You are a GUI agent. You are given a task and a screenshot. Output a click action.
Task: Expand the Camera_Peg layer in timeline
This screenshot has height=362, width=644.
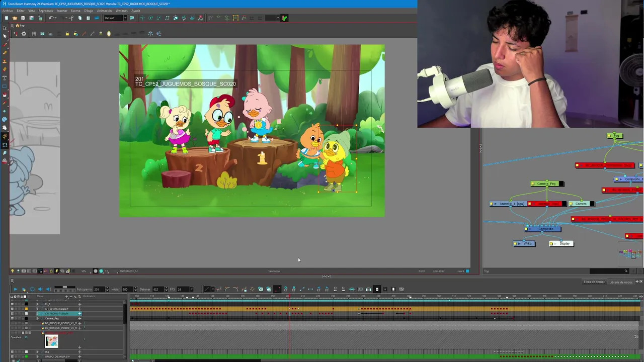point(37,318)
